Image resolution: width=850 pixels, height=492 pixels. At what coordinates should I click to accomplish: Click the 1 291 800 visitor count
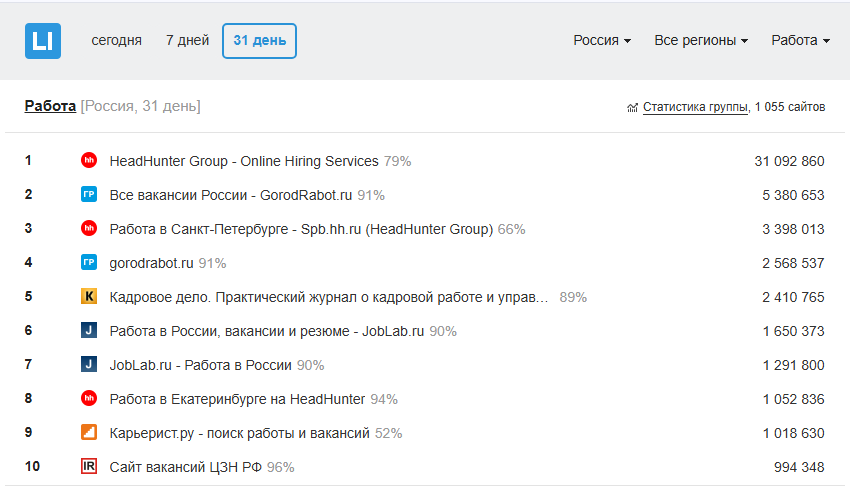[x=794, y=366]
